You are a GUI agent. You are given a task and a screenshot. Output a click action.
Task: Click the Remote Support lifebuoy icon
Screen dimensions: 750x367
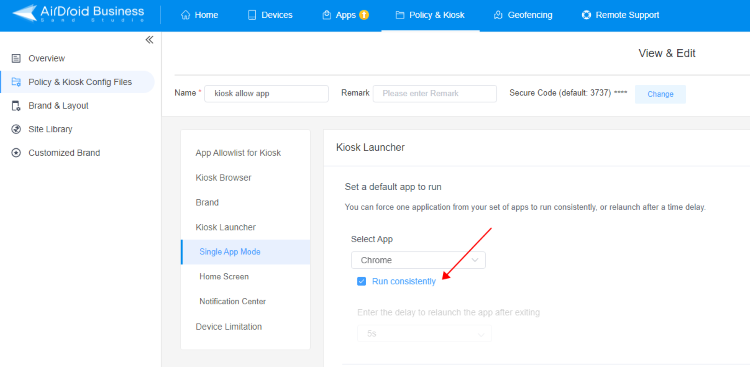point(586,15)
